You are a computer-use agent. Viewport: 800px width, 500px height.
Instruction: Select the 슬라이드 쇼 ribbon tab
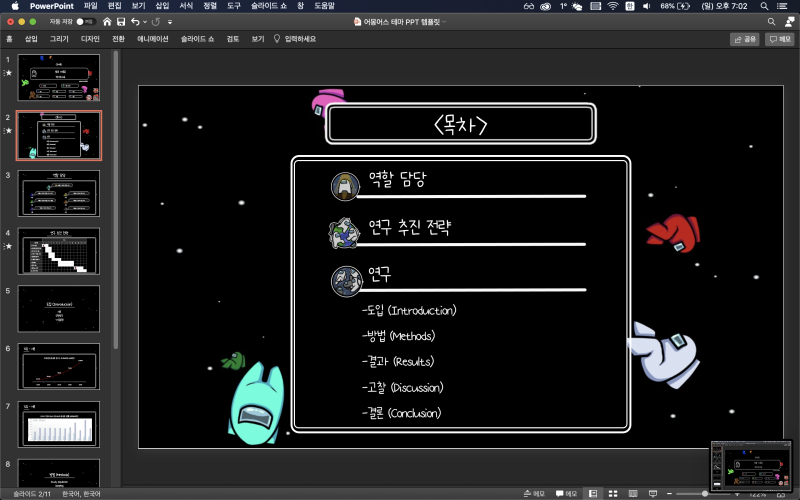(197, 39)
